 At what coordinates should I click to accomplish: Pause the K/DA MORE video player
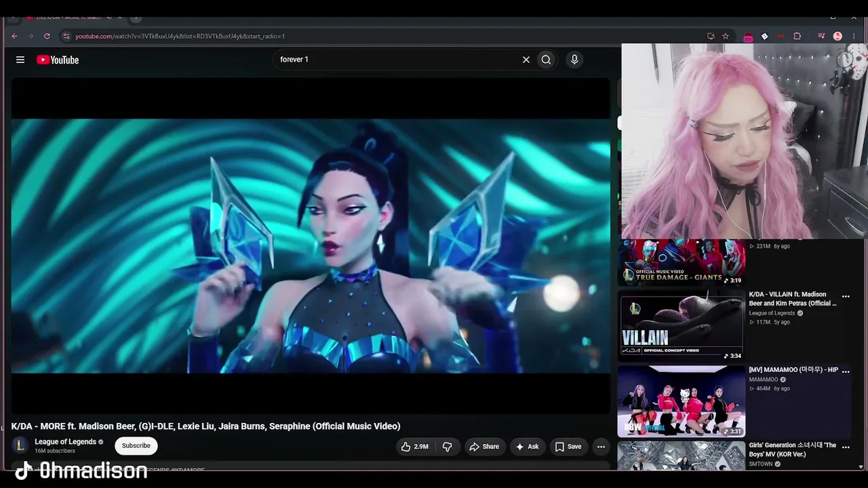point(311,245)
